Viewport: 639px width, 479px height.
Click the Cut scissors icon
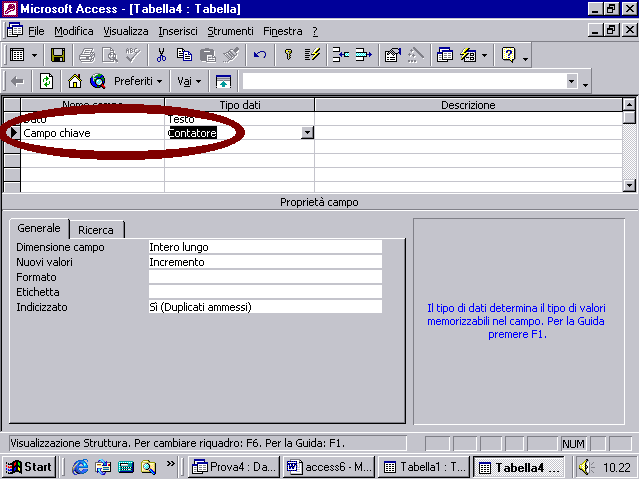[x=161, y=55]
